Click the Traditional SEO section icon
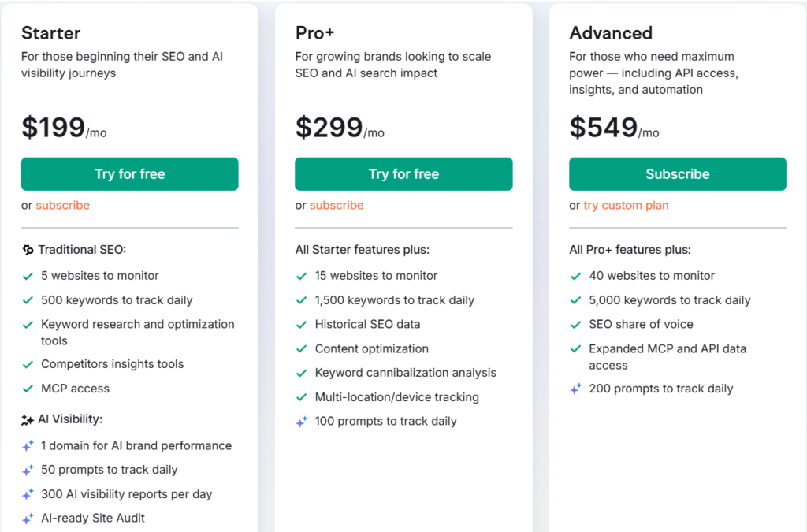The width and height of the screenshot is (807, 532). click(28, 250)
